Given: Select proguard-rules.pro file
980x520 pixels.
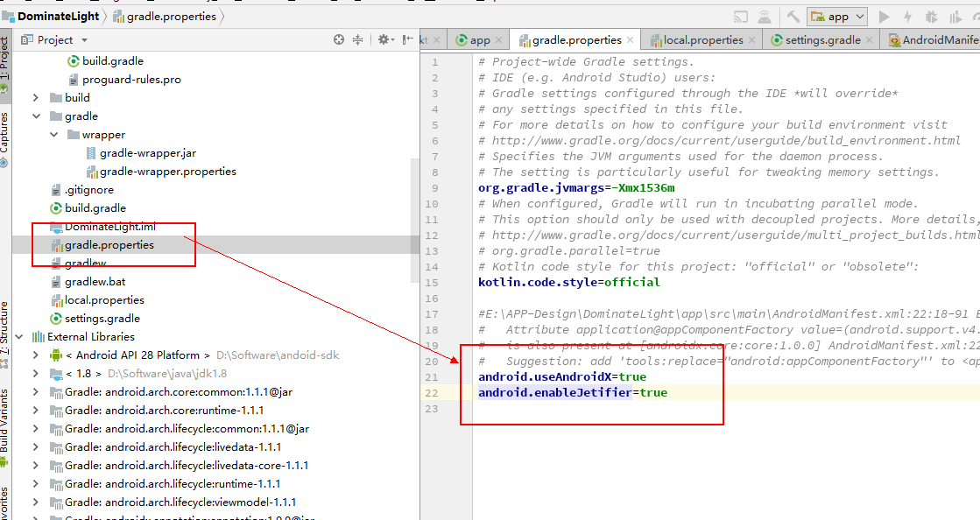Looking at the screenshot, I should (x=123, y=80).
